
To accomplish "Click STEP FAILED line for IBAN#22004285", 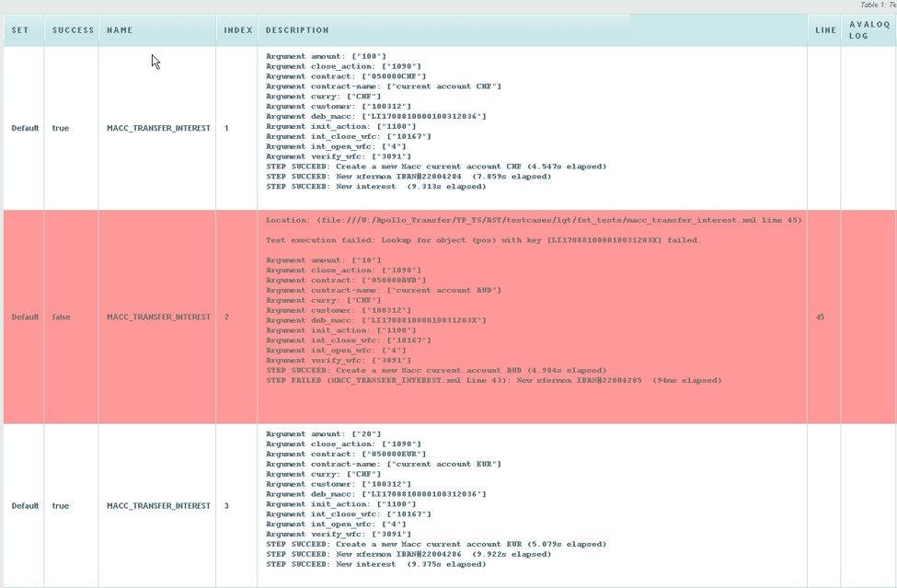I will pos(494,380).
